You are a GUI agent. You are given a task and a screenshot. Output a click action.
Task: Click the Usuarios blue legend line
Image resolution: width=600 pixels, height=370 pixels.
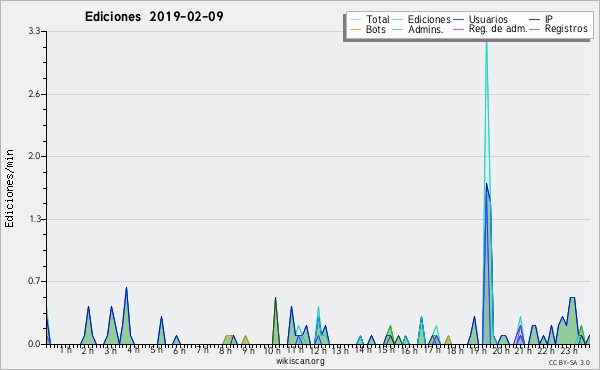(458, 20)
